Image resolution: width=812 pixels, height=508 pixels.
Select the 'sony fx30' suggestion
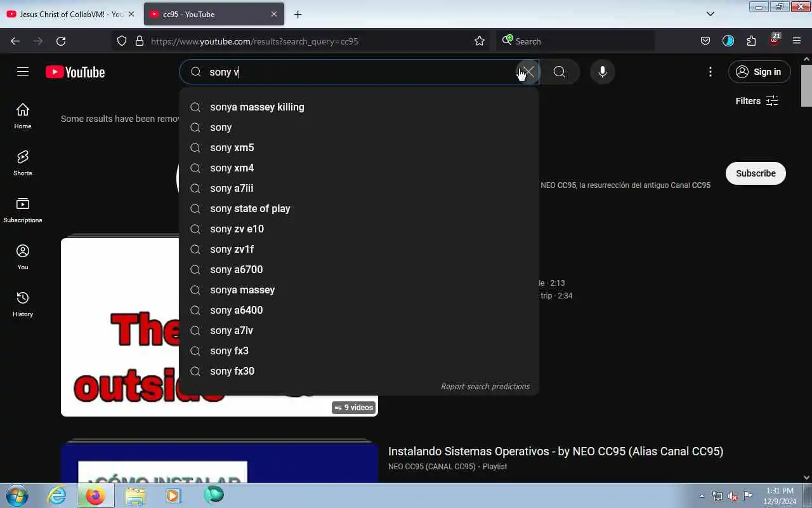point(359,371)
